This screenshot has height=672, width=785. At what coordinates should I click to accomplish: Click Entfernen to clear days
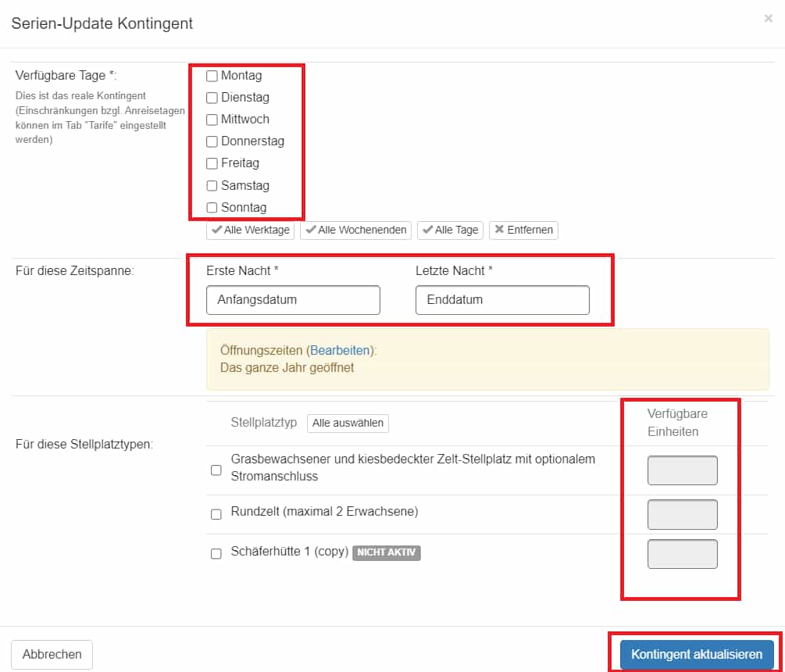[x=523, y=230]
